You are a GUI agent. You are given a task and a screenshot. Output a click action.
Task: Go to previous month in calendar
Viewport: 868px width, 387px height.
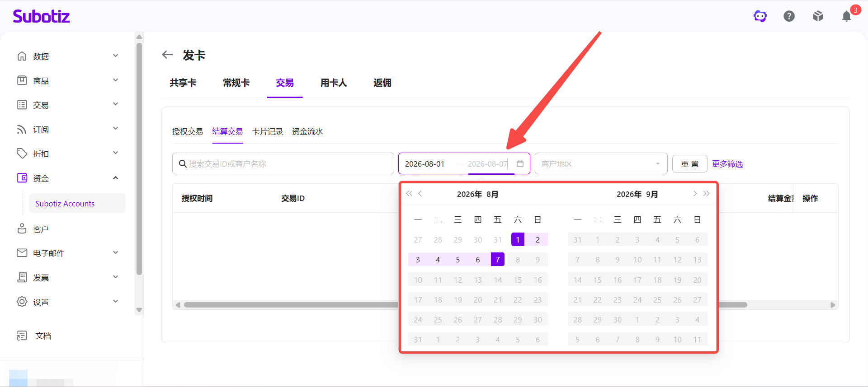pos(420,194)
